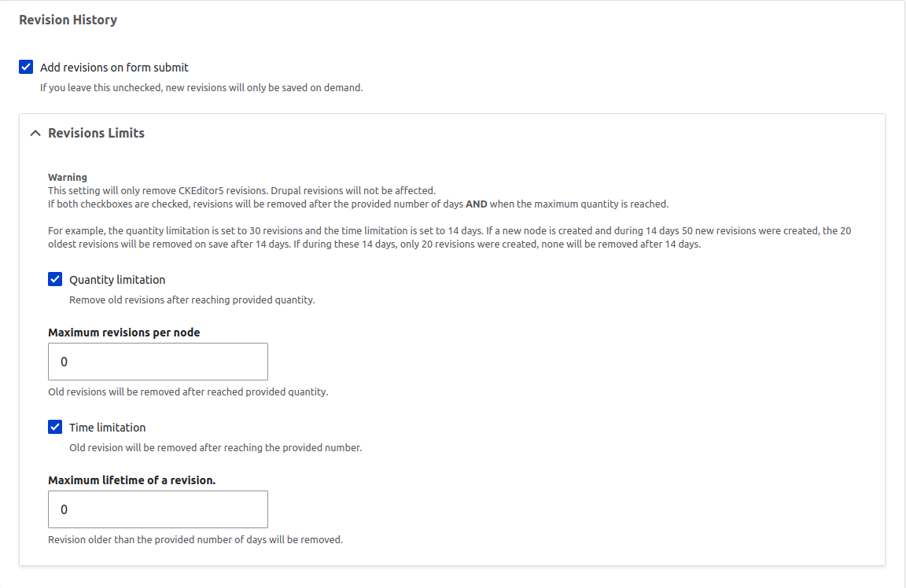Click the Maximum lifetime of a revision label
This screenshot has height=588, width=906.
[x=131, y=480]
